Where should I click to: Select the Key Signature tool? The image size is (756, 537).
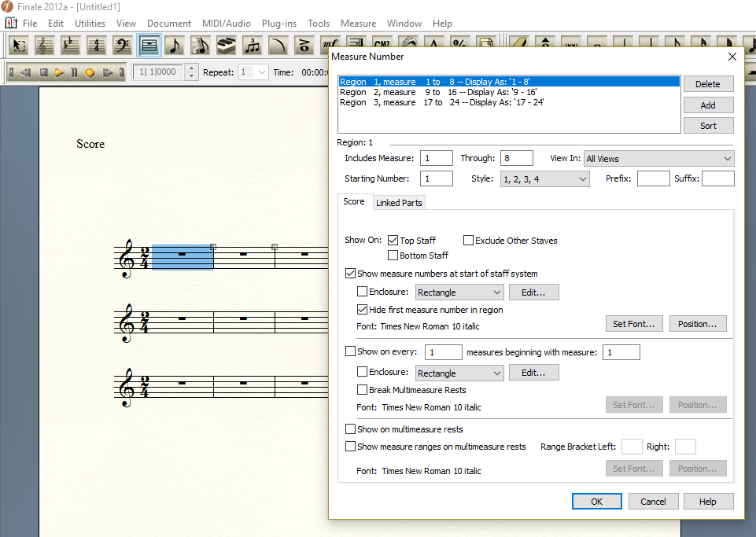coord(70,46)
